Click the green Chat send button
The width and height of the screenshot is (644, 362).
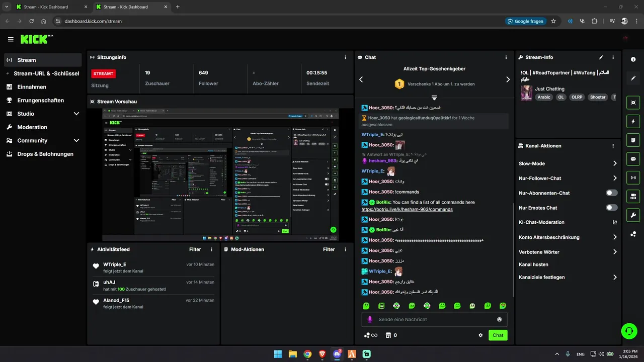tap(498, 335)
